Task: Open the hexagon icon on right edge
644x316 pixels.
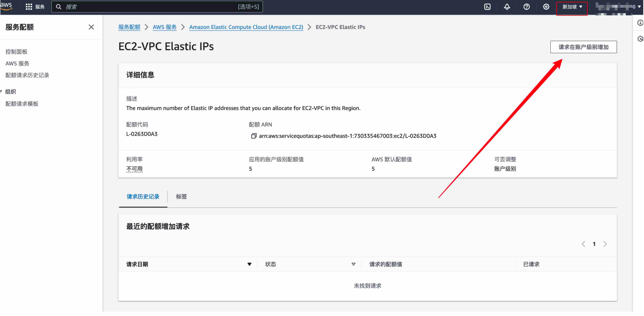Action: pyautogui.click(x=640, y=38)
